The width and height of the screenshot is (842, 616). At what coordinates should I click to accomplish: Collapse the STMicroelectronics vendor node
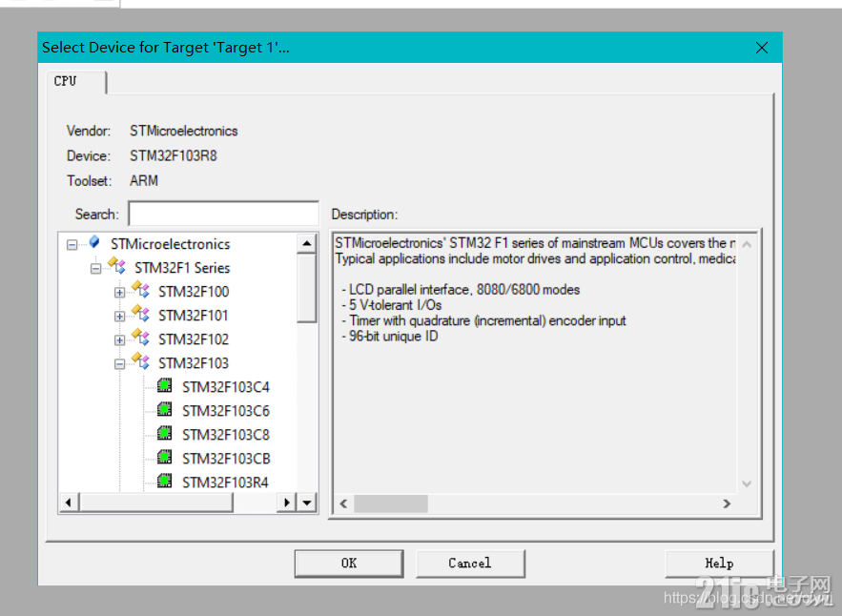point(72,245)
